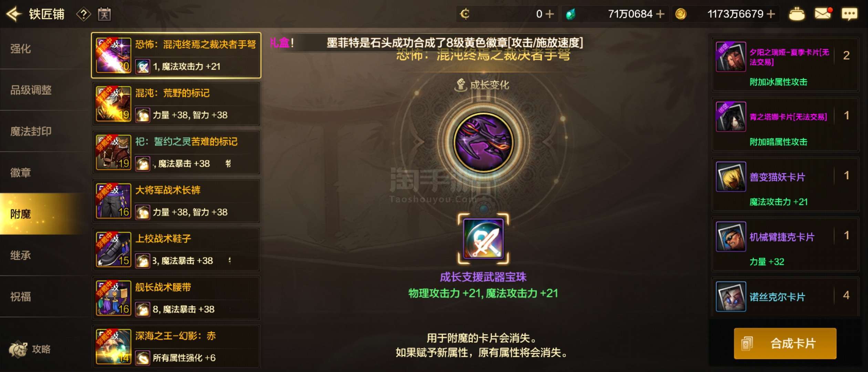Click the plus next to gem balance 71万0684
The width and height of the screenshot is (868, 372).
pos(660,14)
